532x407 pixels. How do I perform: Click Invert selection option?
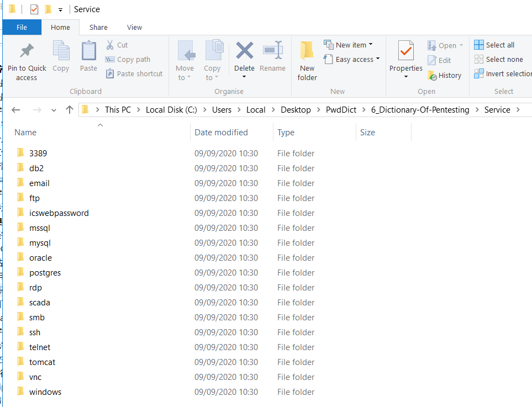click(503, 74)
